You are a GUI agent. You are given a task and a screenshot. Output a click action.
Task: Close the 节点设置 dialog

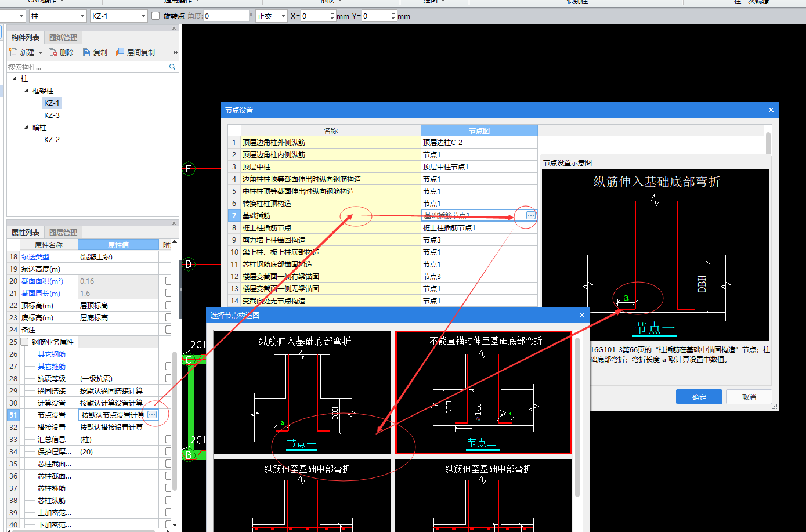pyautogui.click(x=771, y=110)
